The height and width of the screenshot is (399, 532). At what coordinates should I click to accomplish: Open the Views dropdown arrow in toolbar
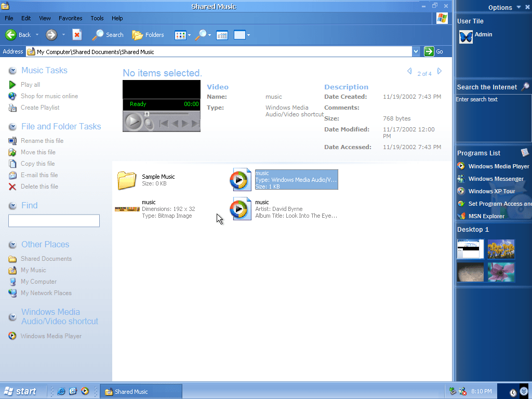[189, 35]
